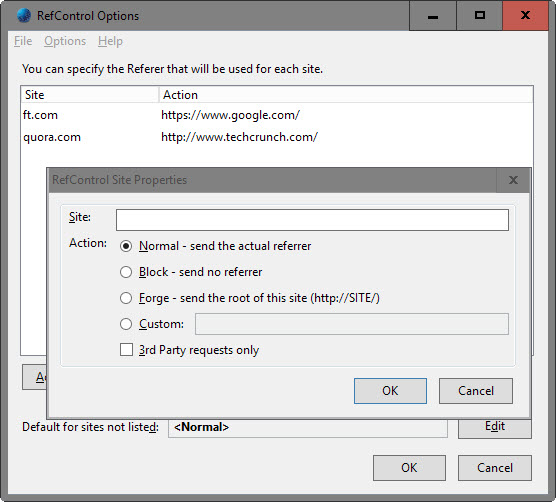
Task: Select the Block send no referrer option
Action: (126, 272)
